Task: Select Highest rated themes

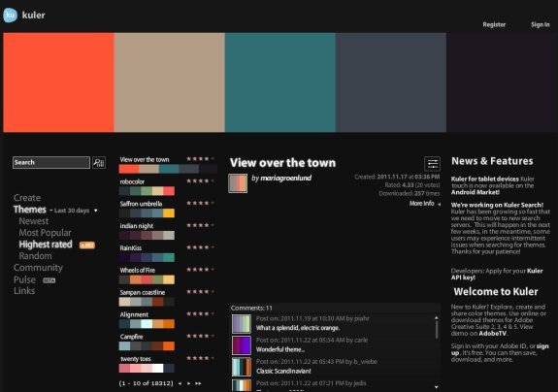Action: 46,245
